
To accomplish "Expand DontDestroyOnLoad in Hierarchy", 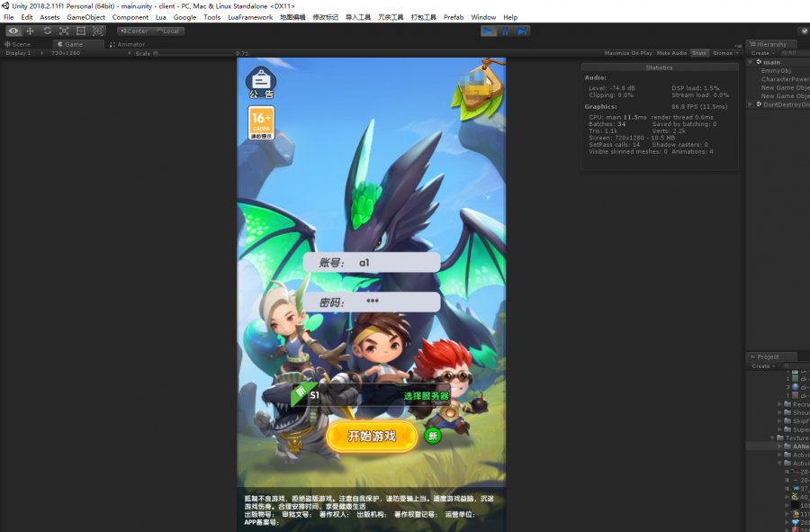I will click(750, 104).
